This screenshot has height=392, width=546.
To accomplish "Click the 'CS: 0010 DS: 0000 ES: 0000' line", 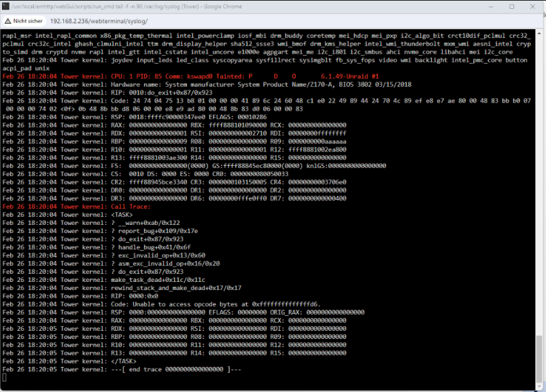I will [146, 174].
